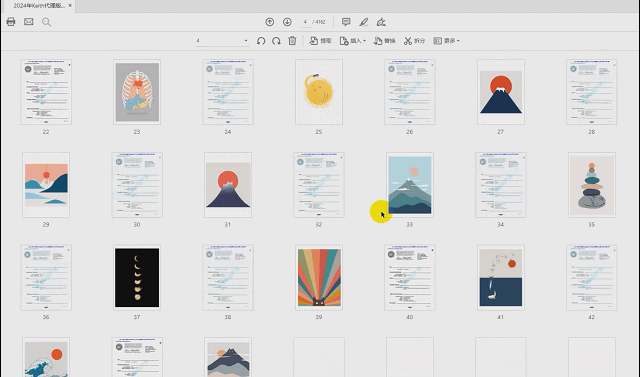Go to previous page with up arrow
This screenshot has height=377, width=640.
point(269,22)
